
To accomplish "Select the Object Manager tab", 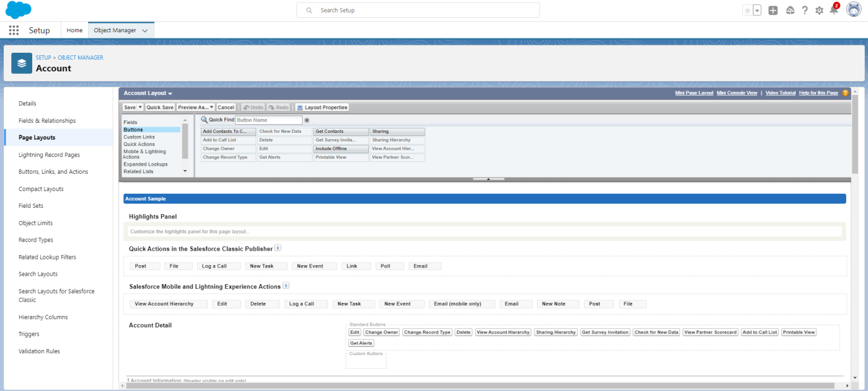I will coord(115,30).
